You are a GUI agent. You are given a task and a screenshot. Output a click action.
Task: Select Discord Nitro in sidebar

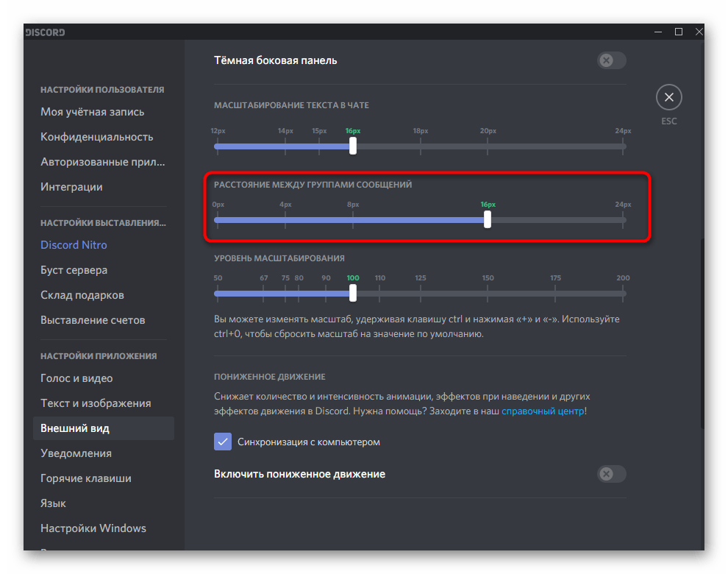tap(74, 245)
